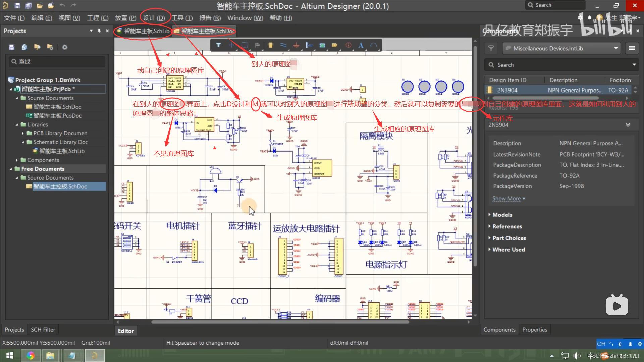Viewport: 644px width, 362px height.
Task: Select the Place Part component icon
Action: [x=270, y=45]
